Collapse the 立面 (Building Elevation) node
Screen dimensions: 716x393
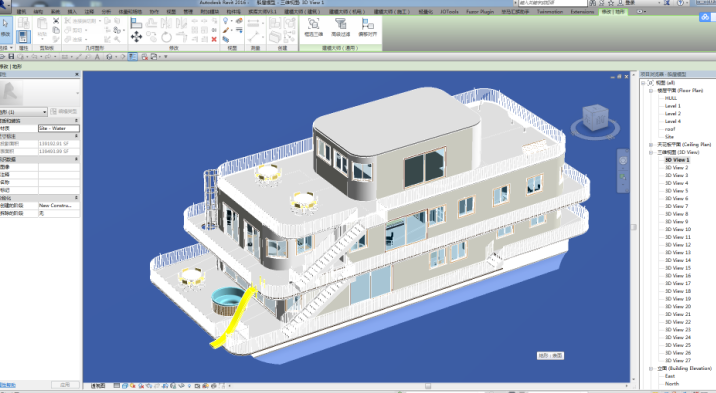651,368
